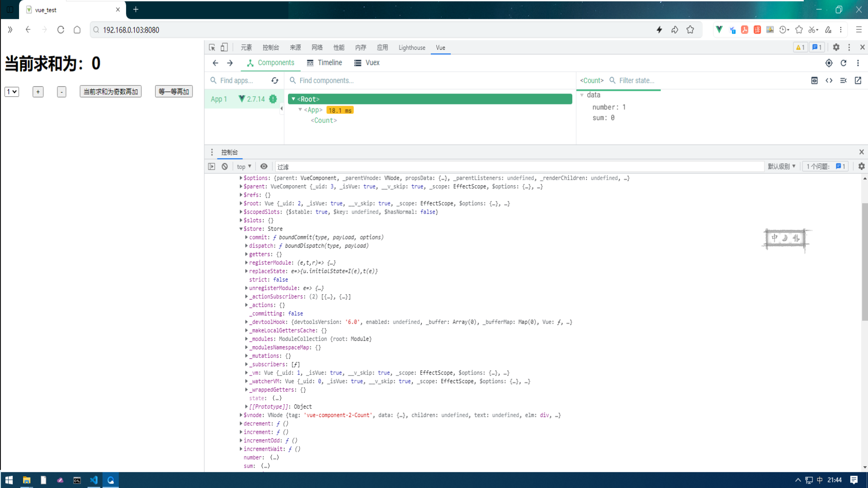This screenshot has height=488, width=868.
Task: Open console settings gear
Action: pyautogui.click(x=862, y=166)
